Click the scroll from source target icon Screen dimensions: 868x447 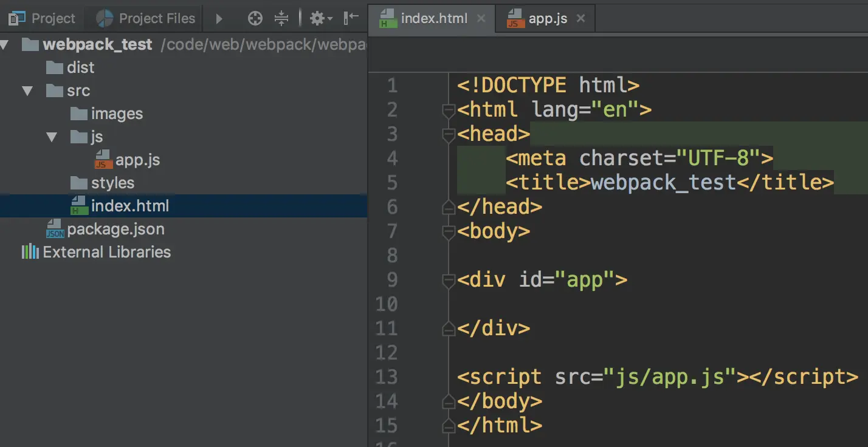click(x=255, y=18)
